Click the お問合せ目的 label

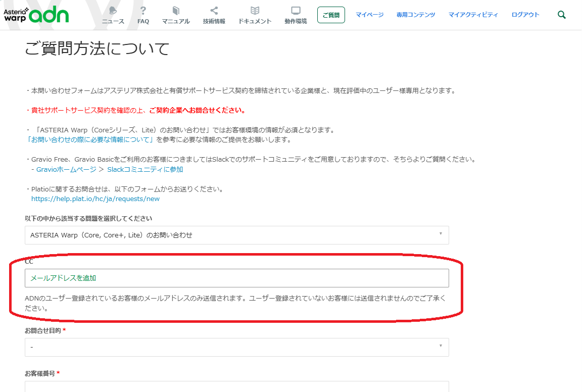pos(42,330)
